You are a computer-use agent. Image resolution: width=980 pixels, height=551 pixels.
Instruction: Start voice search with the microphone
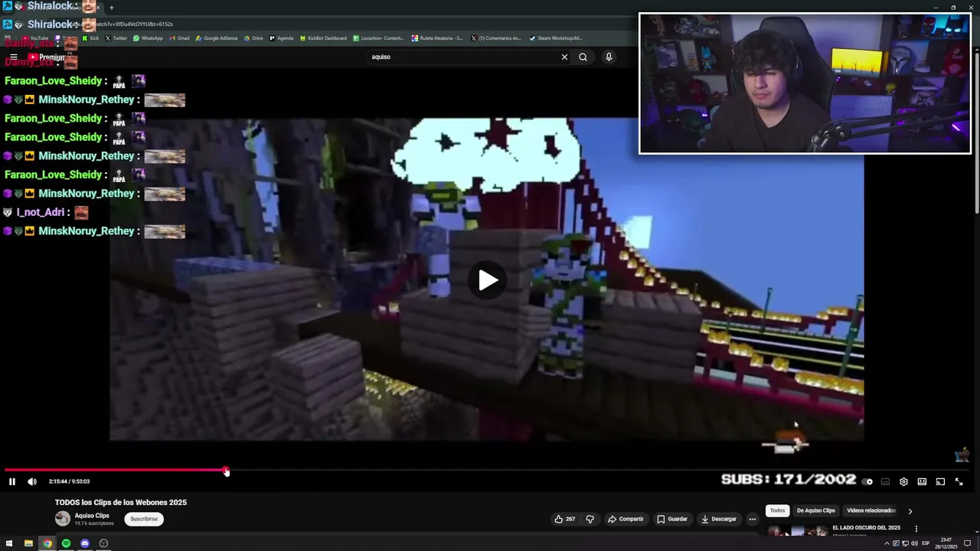609,57
